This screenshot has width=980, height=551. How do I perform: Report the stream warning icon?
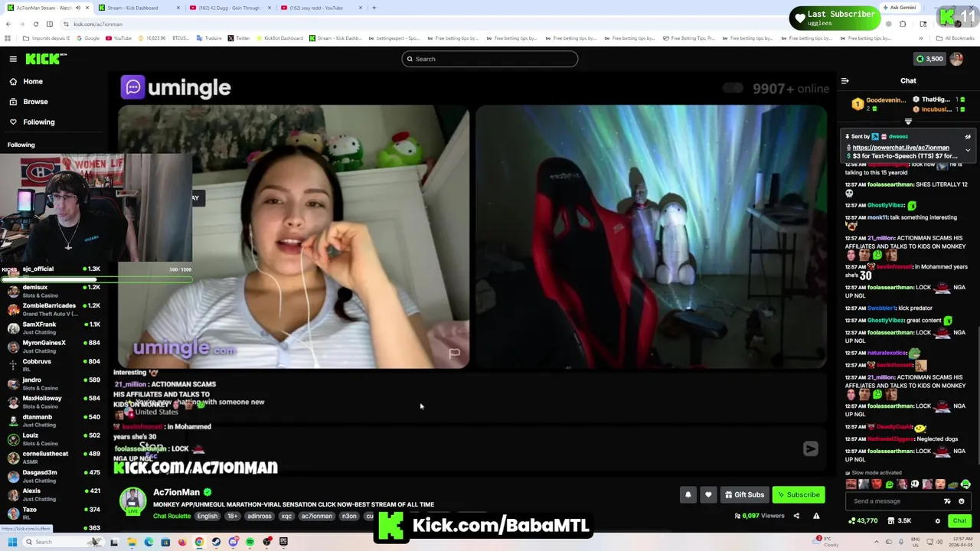(x=816, y=516)
